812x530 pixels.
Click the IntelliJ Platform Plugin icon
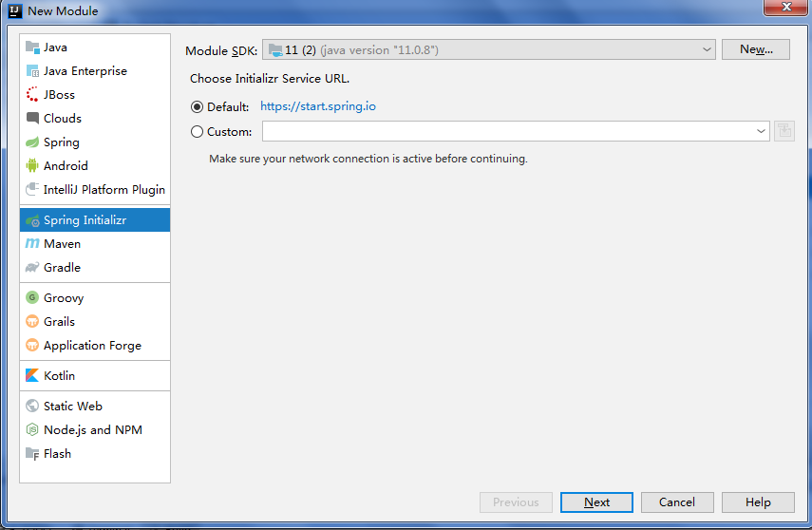pos(32,189)
